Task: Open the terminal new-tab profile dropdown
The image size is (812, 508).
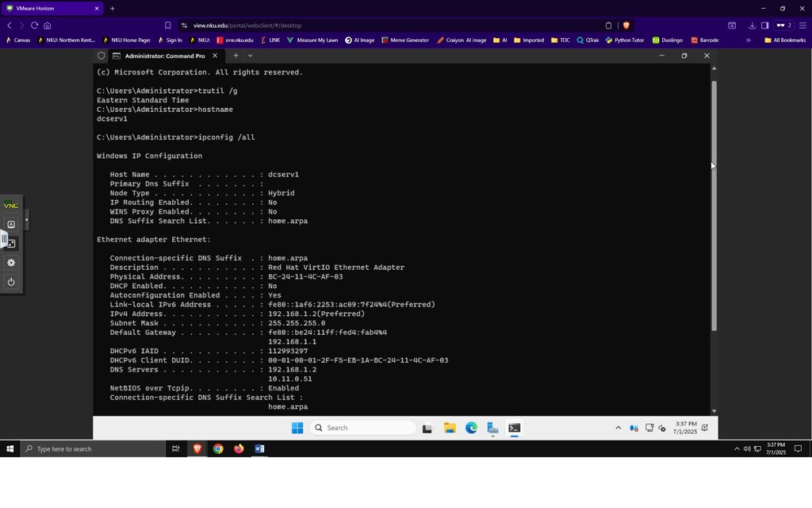Action: pyautogui.click(x=250, y=56)
